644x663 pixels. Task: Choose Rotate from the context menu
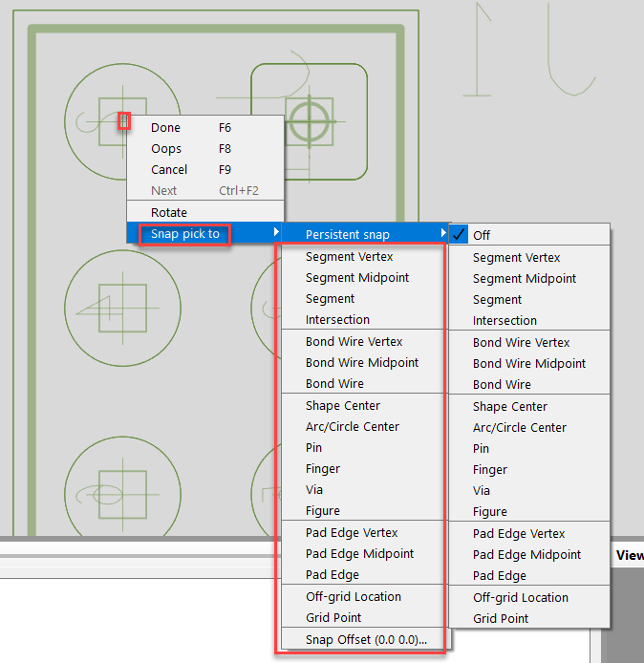(169, 212)
